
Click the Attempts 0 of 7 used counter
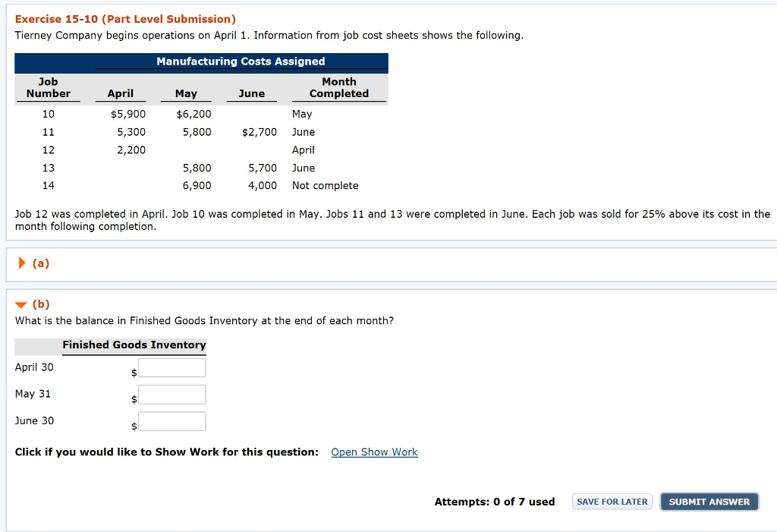point(494,502)
